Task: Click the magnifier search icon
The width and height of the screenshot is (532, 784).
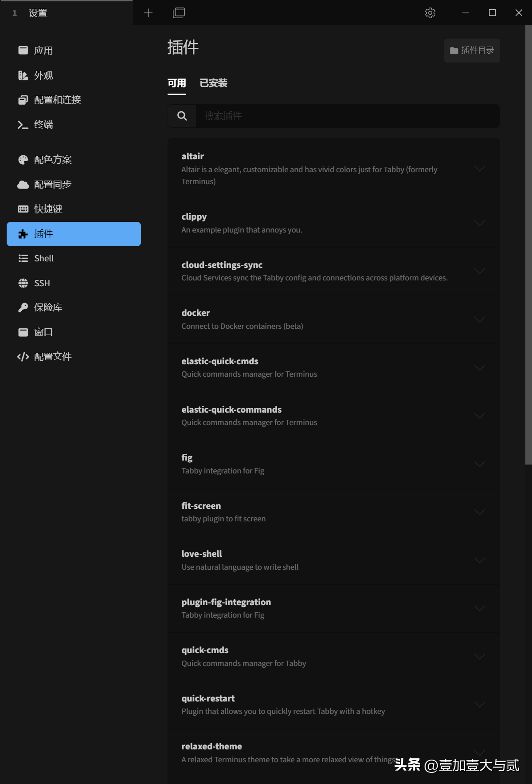Action: point(182,116)
